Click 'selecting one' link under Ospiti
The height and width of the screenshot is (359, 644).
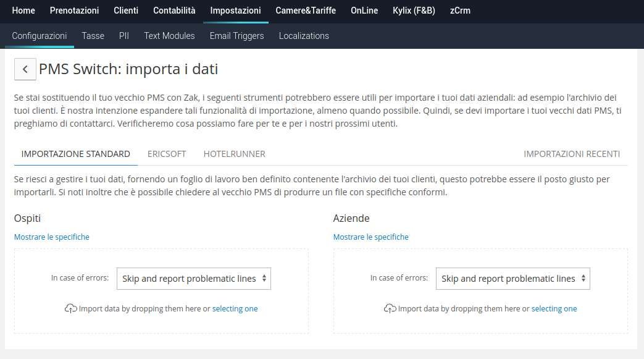(235, 308)
